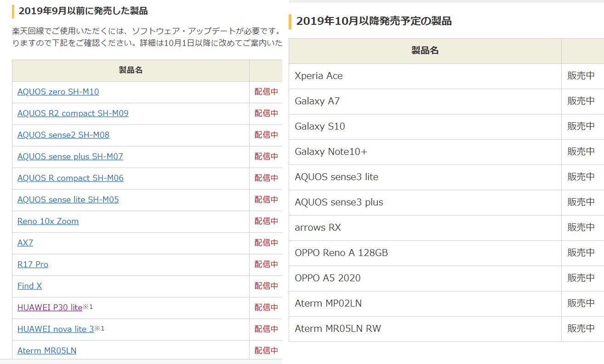604x364 pixels.
Task: Click the AQUOS sense lite SH-M05 link
Action: tap(68, 199)
